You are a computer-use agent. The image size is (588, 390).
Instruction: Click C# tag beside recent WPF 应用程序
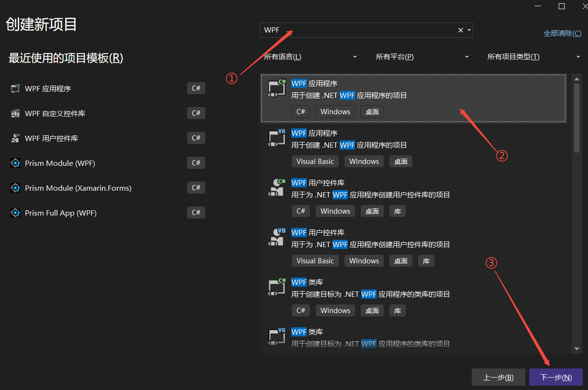[x=196, y=88]
